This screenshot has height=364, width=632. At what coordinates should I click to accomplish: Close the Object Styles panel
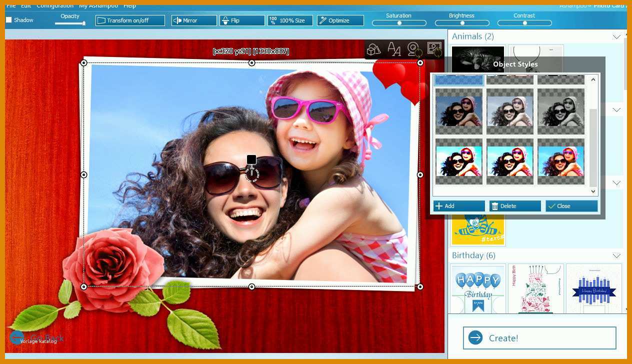tap(571, 206)
